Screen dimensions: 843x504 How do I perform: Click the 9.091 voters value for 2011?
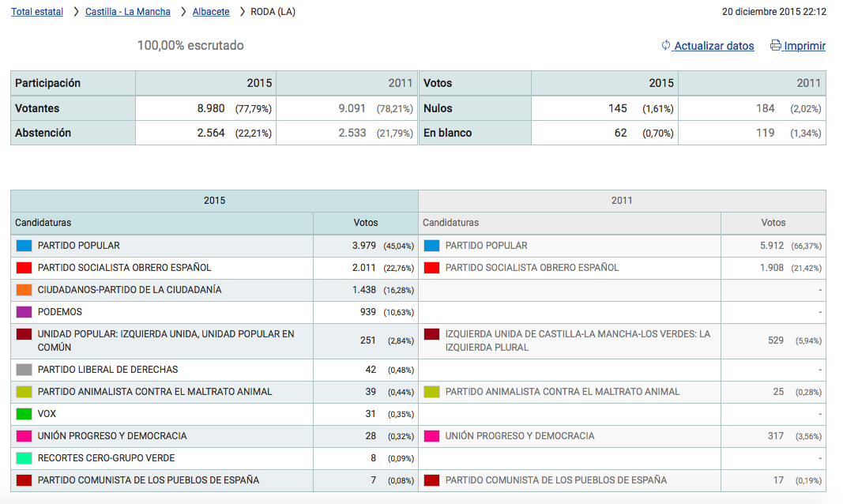[x=352, y=108]
